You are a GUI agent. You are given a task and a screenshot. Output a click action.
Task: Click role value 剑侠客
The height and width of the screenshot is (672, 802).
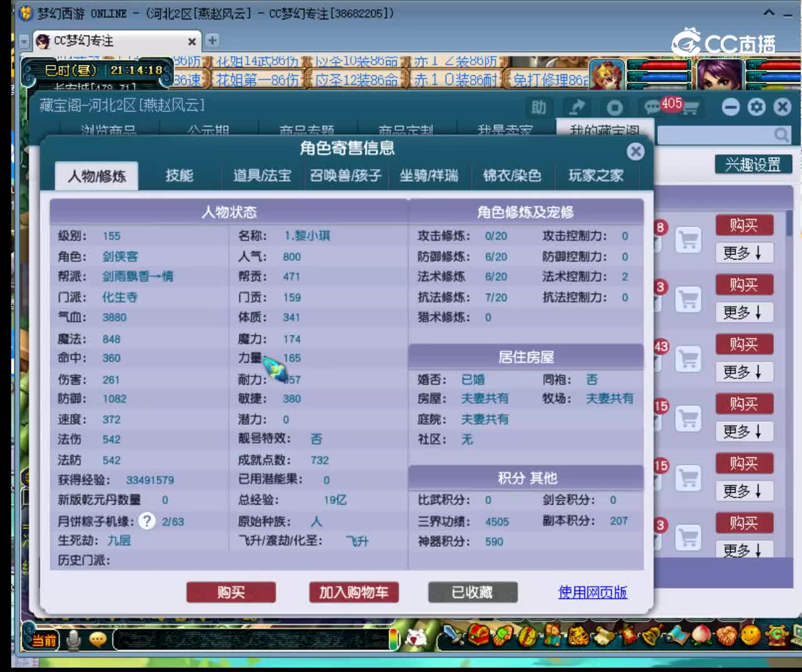coord(120,256)
